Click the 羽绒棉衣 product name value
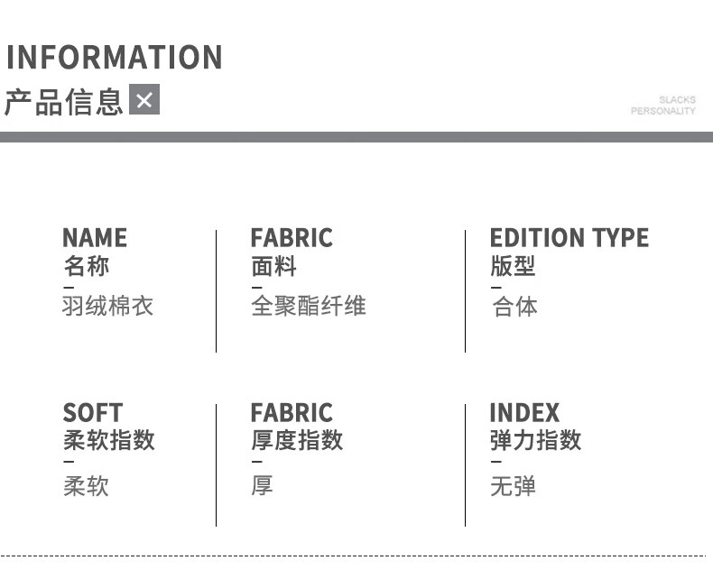Image resolution: width=713 pixels, height=588 pixels. [107, 307]
